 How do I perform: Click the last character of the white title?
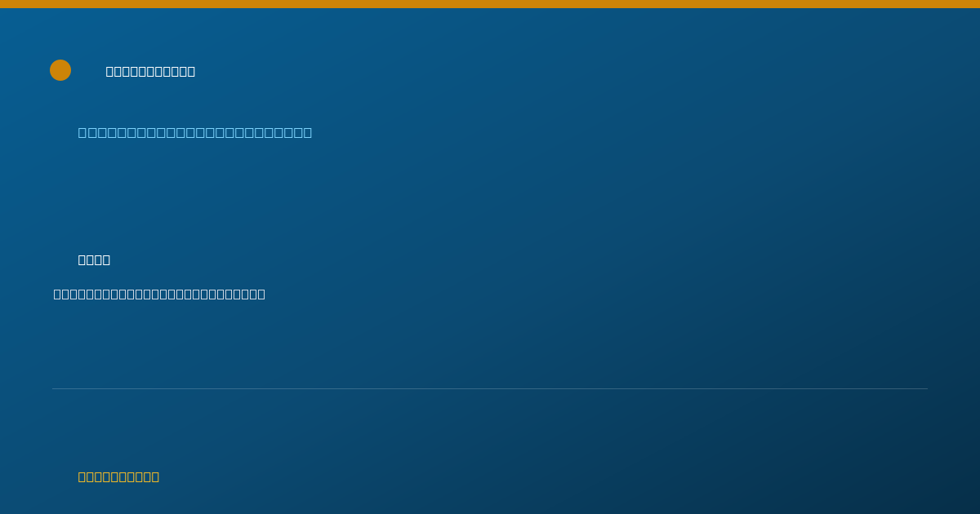[x=191, y=71]
